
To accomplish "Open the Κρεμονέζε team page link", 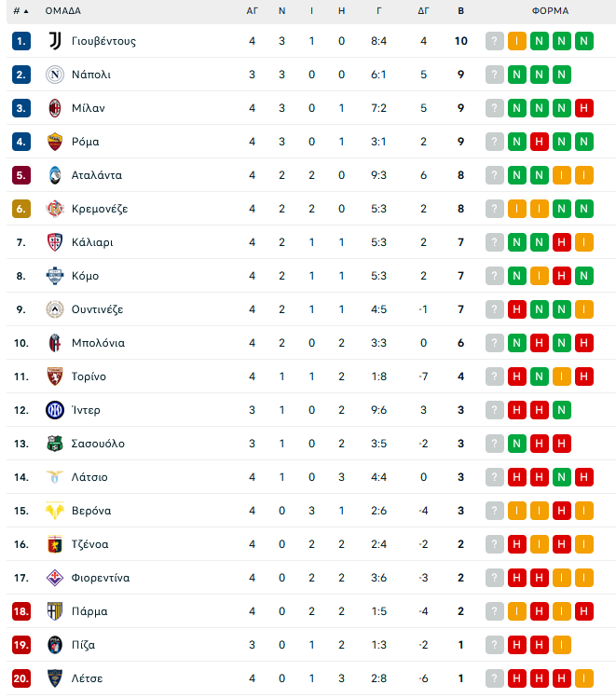I will [100, 209].
